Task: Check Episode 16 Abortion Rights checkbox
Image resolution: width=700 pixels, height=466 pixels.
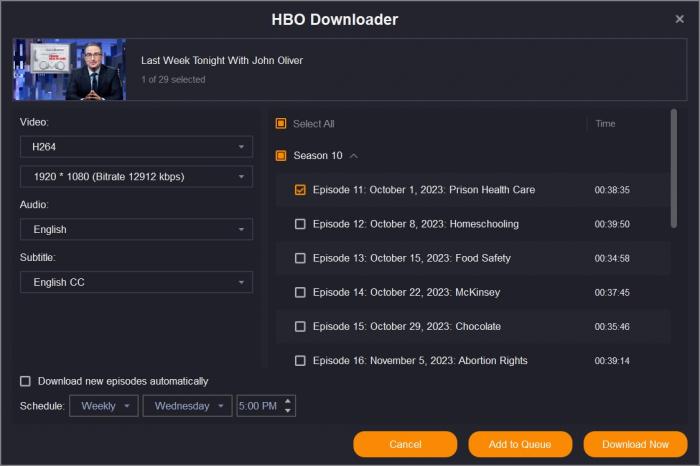Action: [300, 361]
